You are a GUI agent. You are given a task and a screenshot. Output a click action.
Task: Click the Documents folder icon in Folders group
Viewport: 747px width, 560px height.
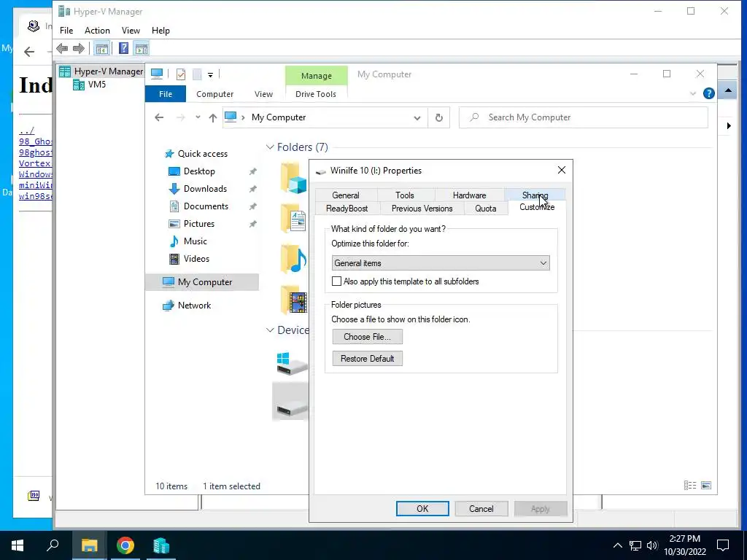point(293,219)
